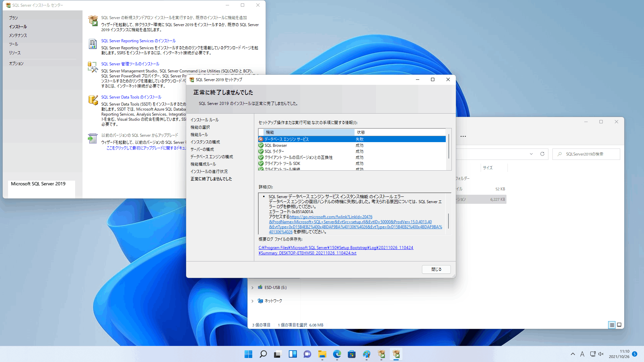Switch Explorer to details view icon

pyautogui.click(x=612, y=325)
